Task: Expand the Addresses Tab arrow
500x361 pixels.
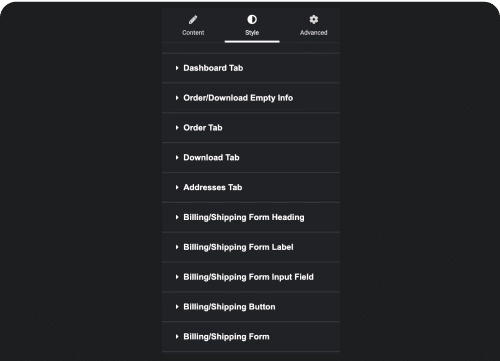Action: pos(177,187)
